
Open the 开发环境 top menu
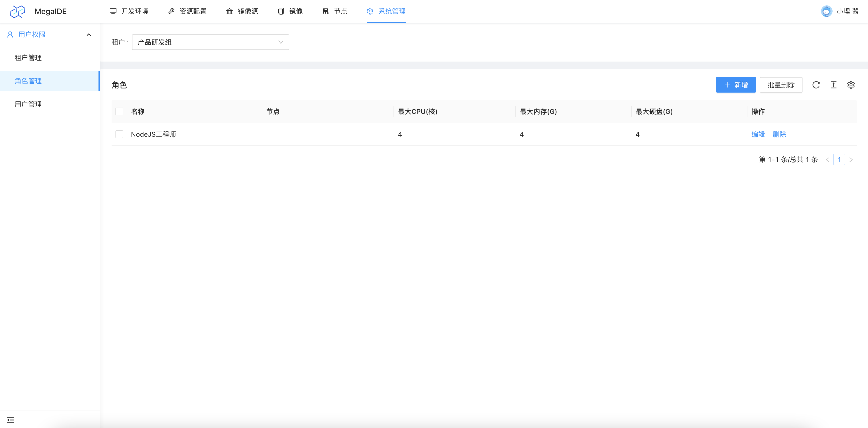129,11
